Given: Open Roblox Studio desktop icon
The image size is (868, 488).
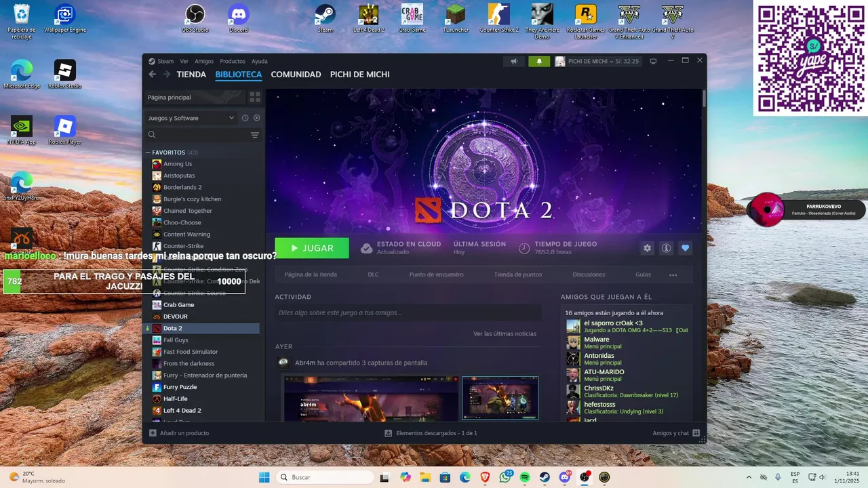Looking at the screenshot, I should pyautogui.click(x=65, y=74).
